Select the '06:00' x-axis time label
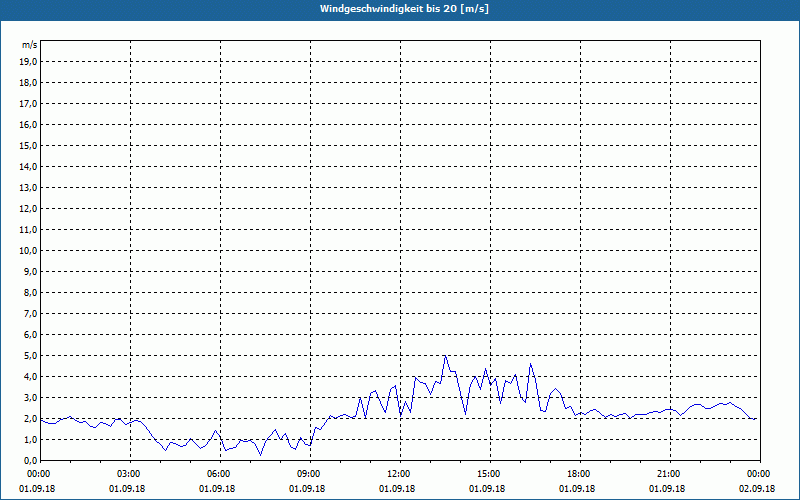This screenshot has height=500, width=800. pyautogui.click(x=220, y=474)
